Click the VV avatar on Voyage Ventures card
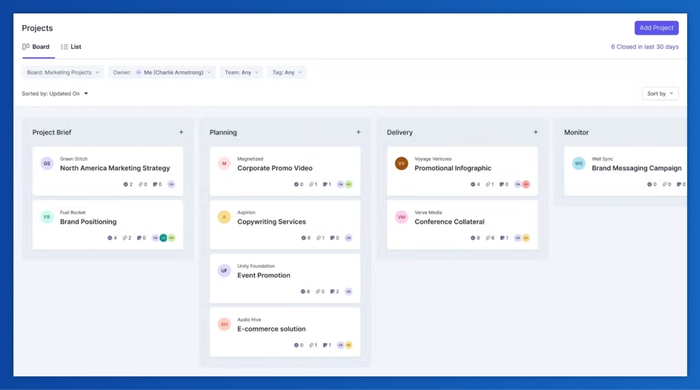This screenshot has height=390, width=700. 401,163
